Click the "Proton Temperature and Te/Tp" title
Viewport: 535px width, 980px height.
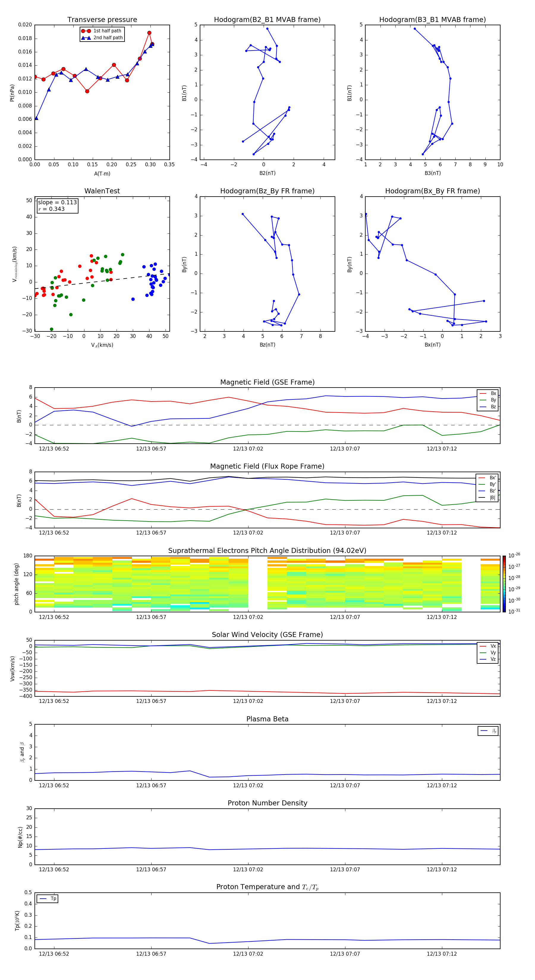(x=267, y=887)
